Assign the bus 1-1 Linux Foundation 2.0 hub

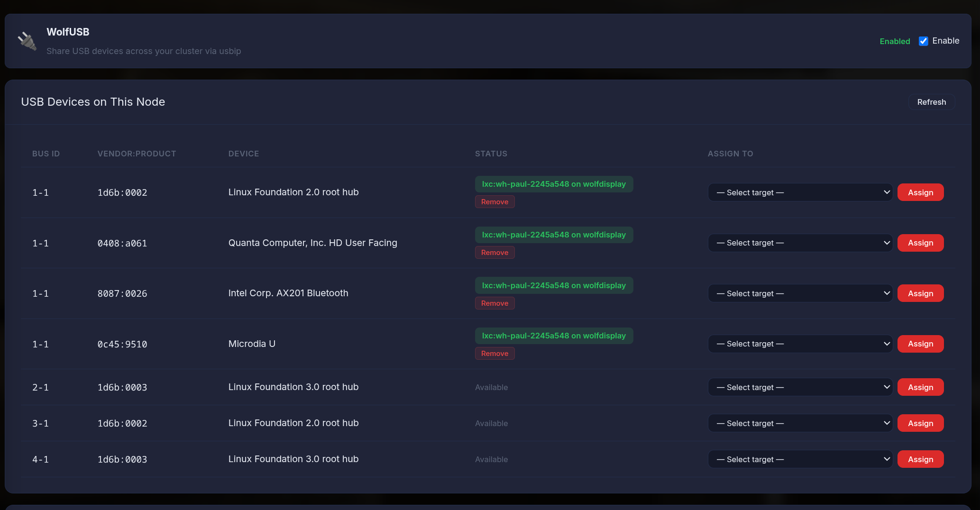pos(920,192)
